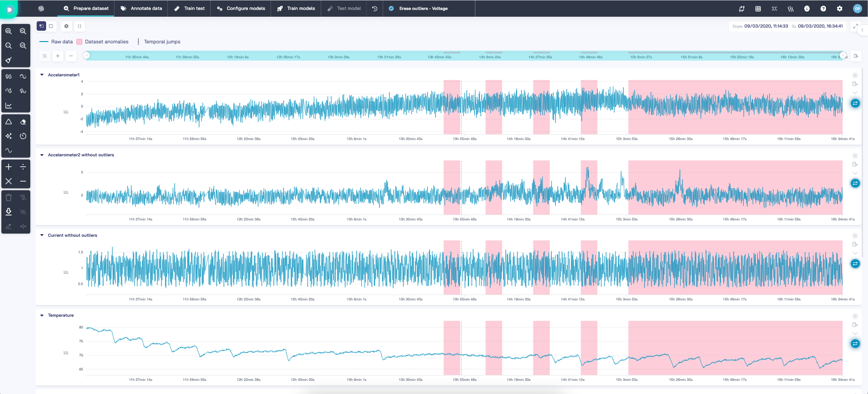Expand chevron on right of Current chart

pos(855,253)
